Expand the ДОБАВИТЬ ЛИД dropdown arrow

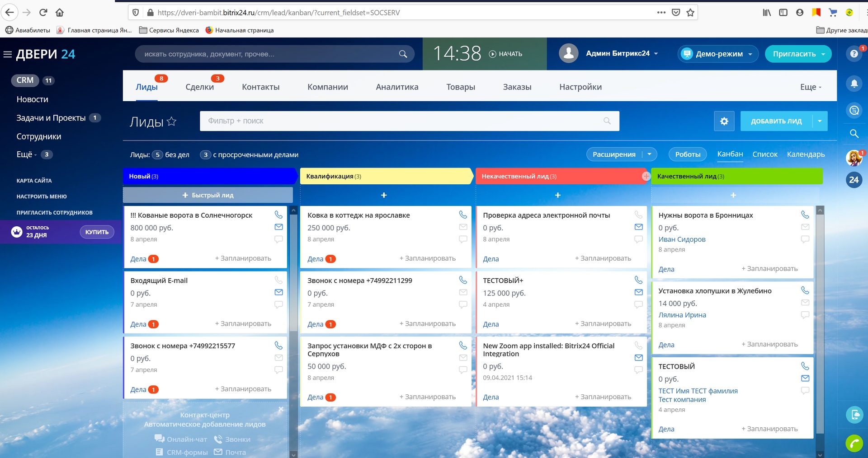click(x=820, y=121)
